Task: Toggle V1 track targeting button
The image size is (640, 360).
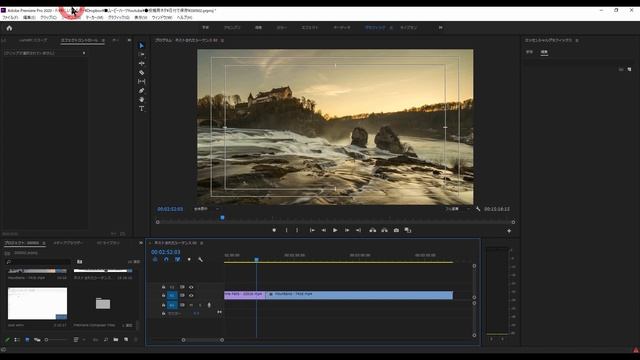Action: point(172,296)
